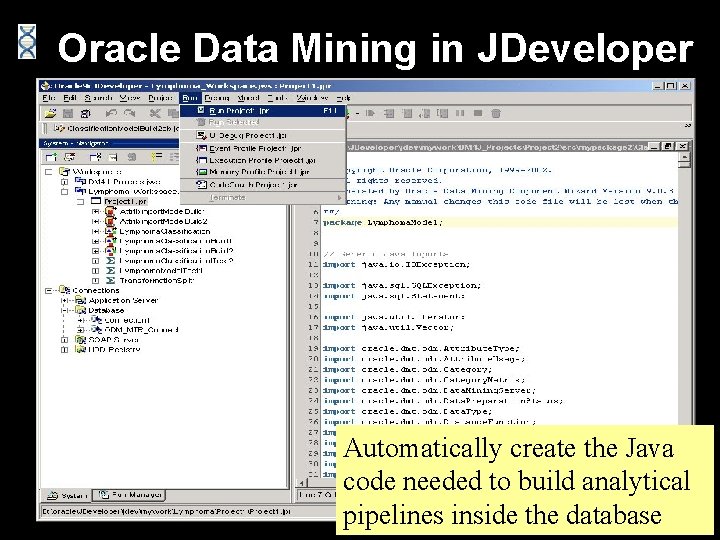Screen dimensions: 720x540
Task: Click the sigma icon beside TransformationSplit
Action: point(110,280)
